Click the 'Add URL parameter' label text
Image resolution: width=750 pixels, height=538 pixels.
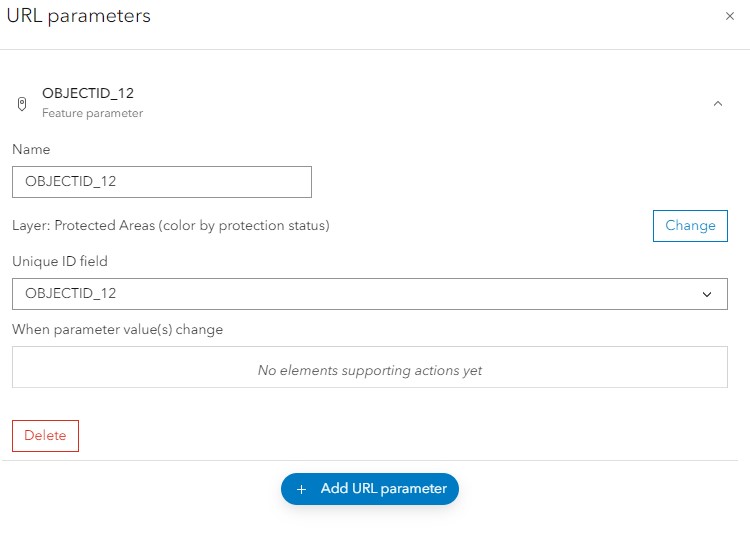pyautogui.click(x=383, y=489)
